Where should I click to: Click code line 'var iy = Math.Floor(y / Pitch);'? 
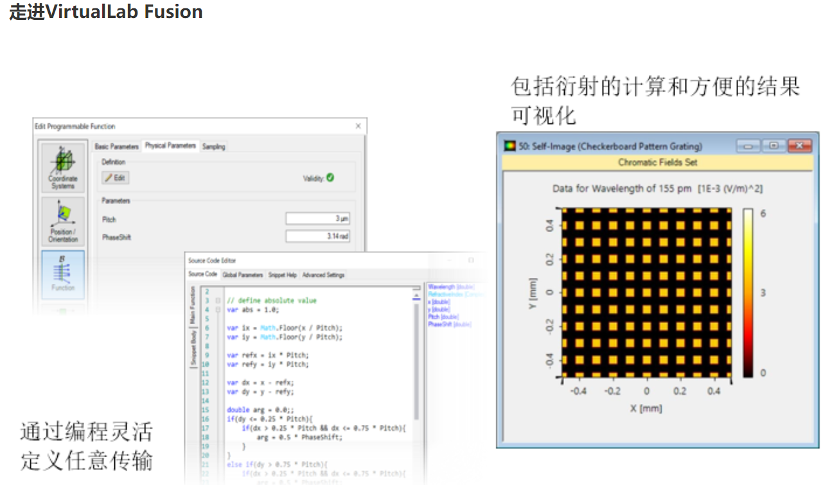285,336
